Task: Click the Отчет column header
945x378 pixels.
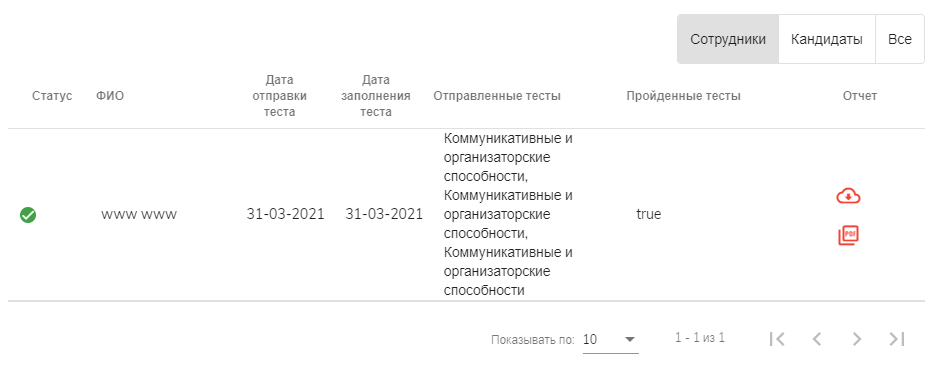Action: pos(860,96)
